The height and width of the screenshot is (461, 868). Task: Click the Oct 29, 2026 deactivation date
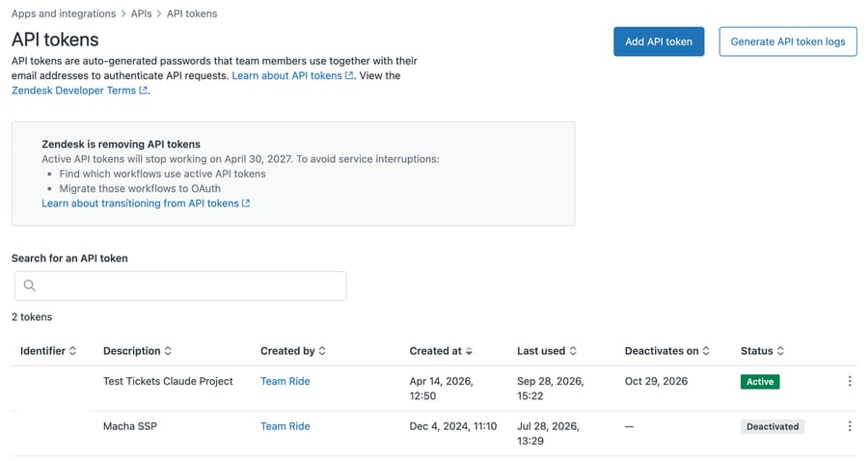point(656,381)
